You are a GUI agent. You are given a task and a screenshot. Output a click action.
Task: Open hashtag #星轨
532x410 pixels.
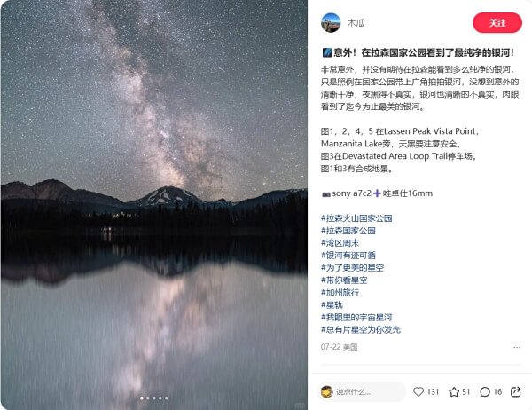[x=332, y=304]
